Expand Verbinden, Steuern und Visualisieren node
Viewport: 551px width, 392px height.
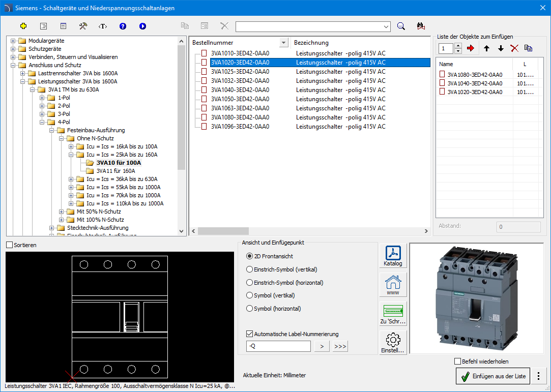click(x=13, y=57)
